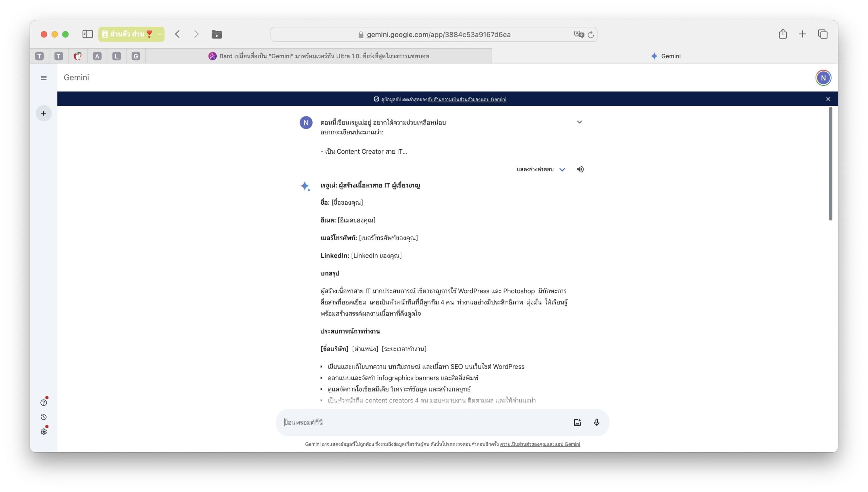Select the Gemini browser tab
The image size is (868, 492).
coord(665,56)
